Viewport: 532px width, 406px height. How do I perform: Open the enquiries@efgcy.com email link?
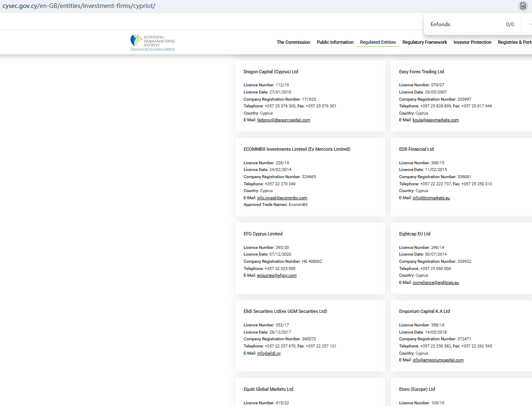(277, 275)
